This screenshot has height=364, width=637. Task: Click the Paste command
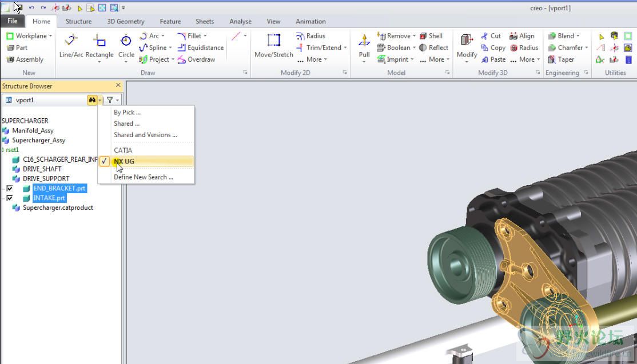point(493,59)
